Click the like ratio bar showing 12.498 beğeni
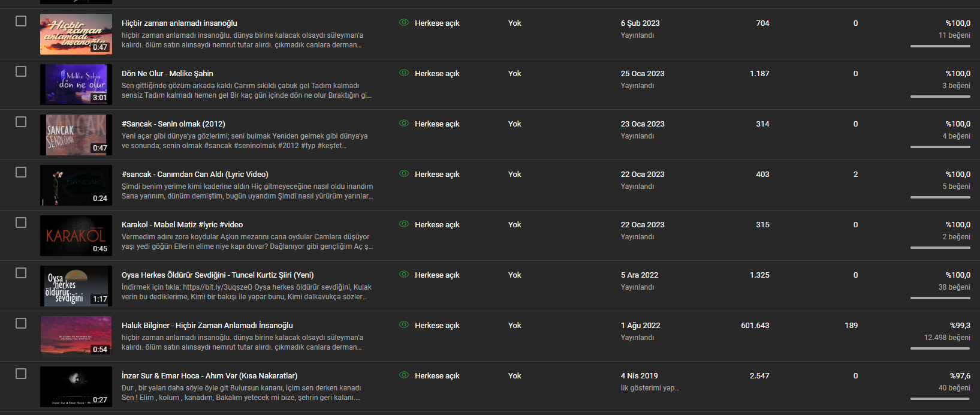Screen dimensions: 980x415 (940, 348)
